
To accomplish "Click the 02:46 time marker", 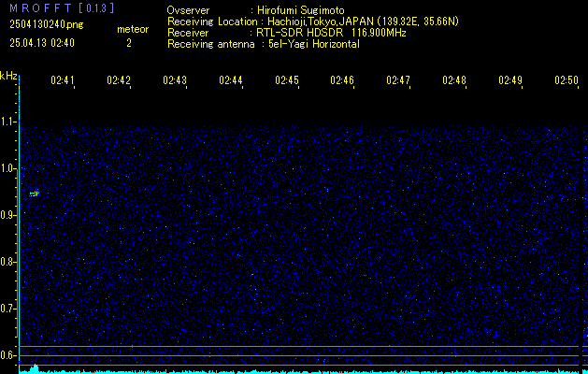I will tap(342, 80).
